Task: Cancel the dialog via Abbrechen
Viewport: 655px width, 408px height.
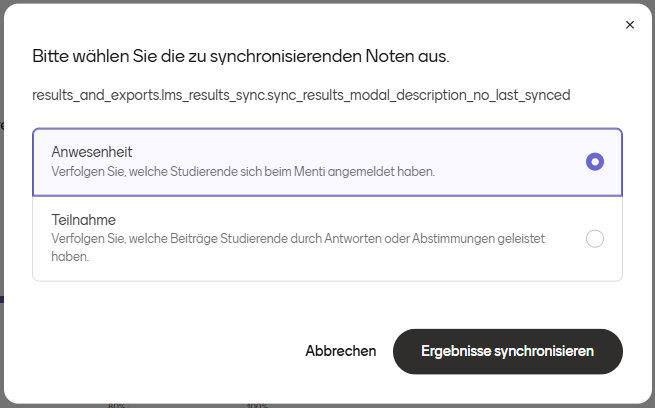Action: (340, 351)
